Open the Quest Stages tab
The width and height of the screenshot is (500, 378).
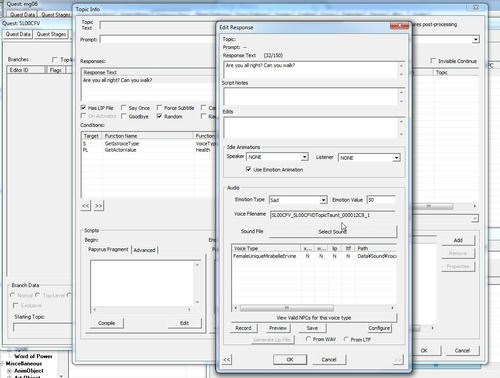coord(51,34)
